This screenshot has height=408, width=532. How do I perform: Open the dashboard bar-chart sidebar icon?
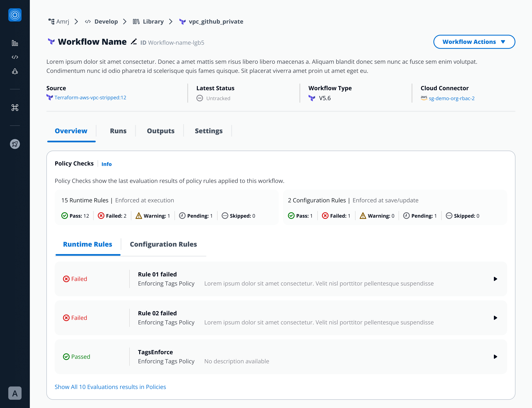(15, 43)
